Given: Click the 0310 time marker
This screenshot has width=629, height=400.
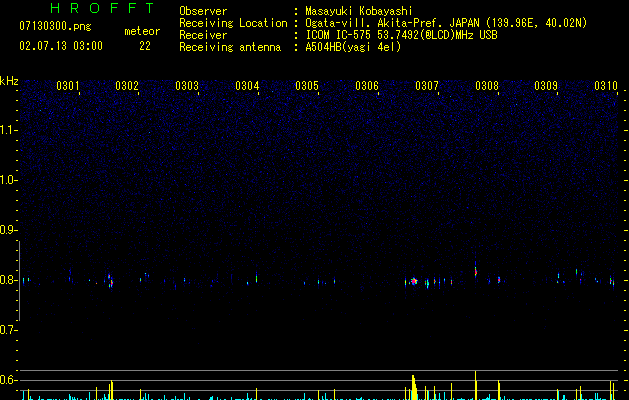Looking at the screenshot, I should (606, 85).
